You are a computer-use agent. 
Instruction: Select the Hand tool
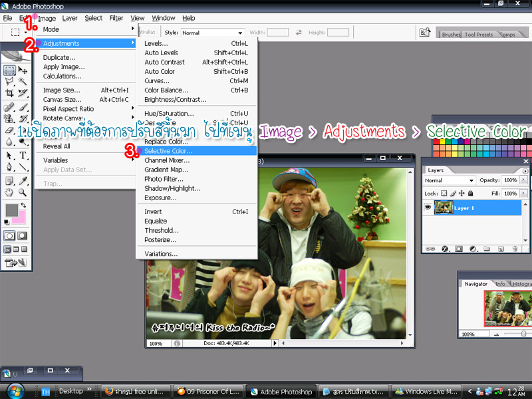pos(9,192)
